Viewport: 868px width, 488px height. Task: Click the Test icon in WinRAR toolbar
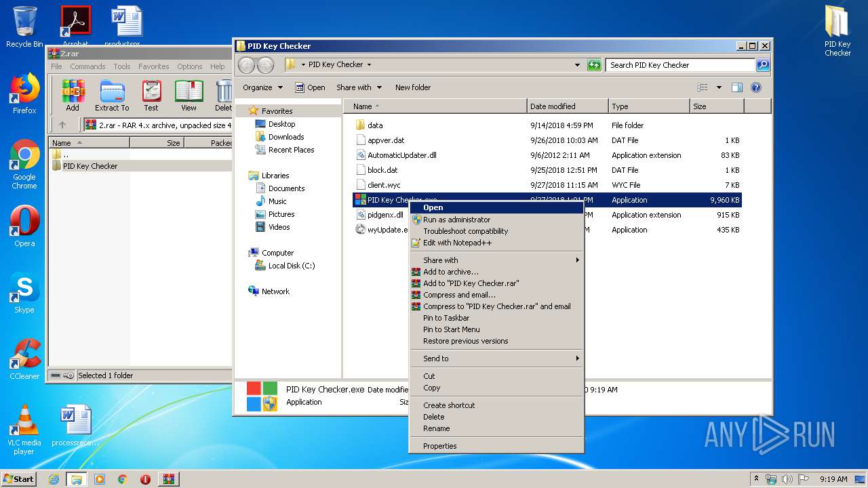[151, 96]
